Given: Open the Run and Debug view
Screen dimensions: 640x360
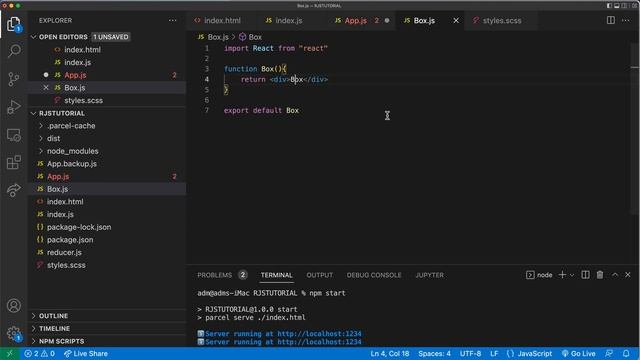Looking at the screenshot, I should point(13,107).
